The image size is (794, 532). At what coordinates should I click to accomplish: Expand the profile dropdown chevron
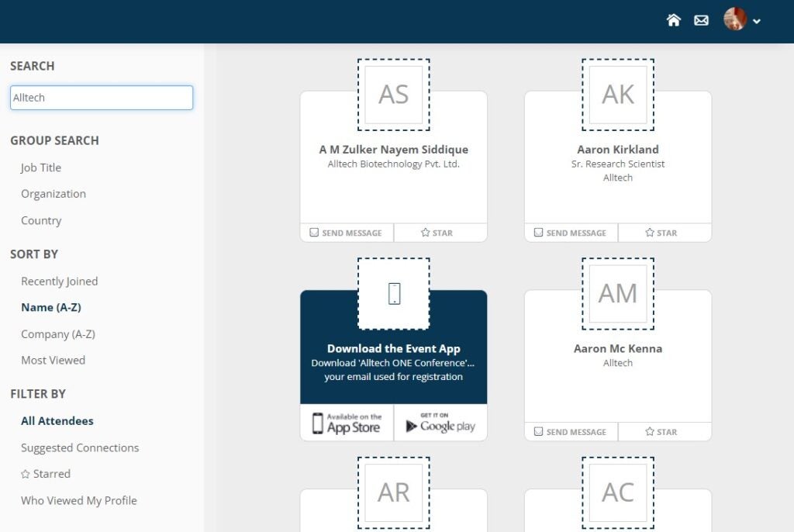pyautogui.click(x=757, y=21)
